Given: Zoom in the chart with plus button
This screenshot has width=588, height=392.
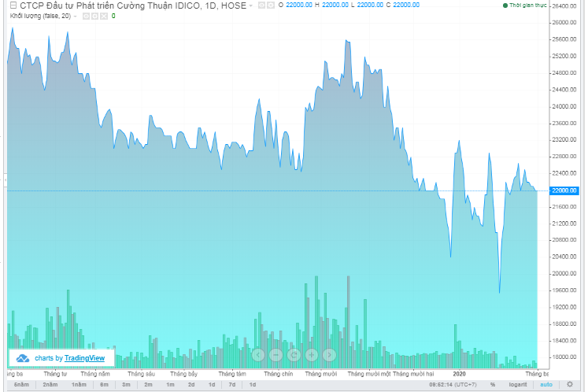Looking at the screenshot, I should (x=311, y=355).
